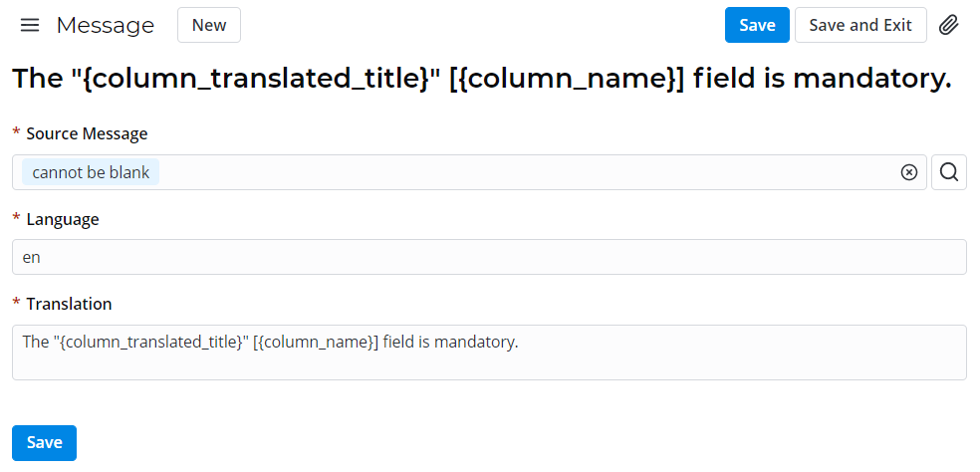This screenshot has height=472, width=980.
Task: Click Save and Exit
Action: click(x=860, y=25)
